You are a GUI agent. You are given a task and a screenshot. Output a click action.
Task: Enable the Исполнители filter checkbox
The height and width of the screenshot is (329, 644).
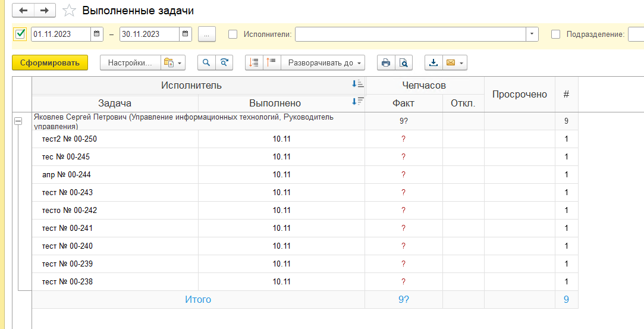click(x=233, y=34)
